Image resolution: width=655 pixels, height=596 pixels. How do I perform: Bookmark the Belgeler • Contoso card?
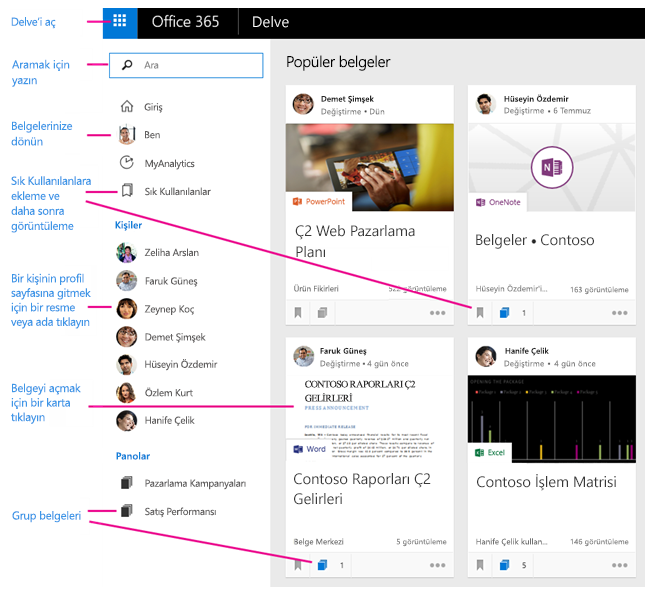click(x=480, y=313)
